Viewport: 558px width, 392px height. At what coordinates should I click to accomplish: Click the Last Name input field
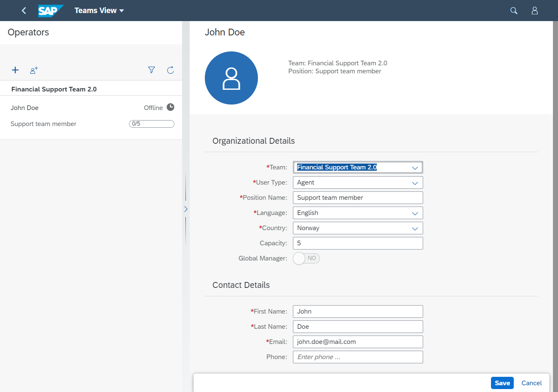click(358, 327)
